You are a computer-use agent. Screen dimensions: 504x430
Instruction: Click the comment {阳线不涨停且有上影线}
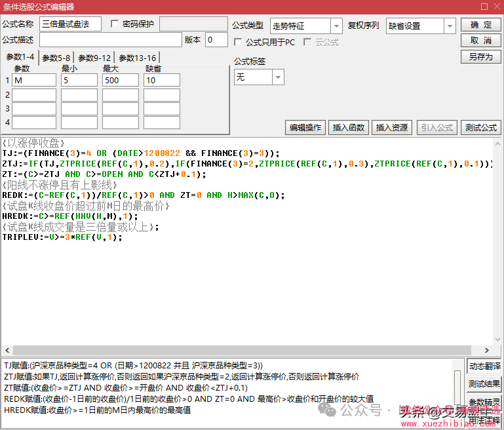(x=60, y=185)
